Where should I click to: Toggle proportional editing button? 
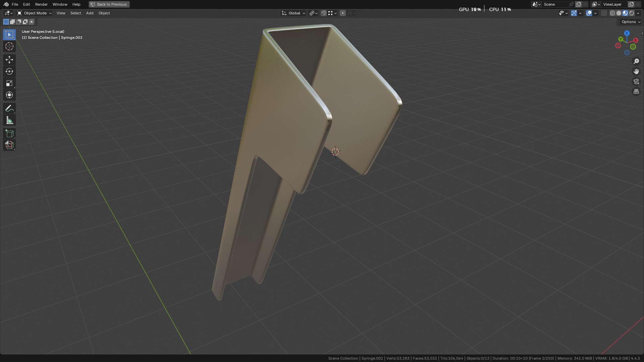(x=342, y=13)
